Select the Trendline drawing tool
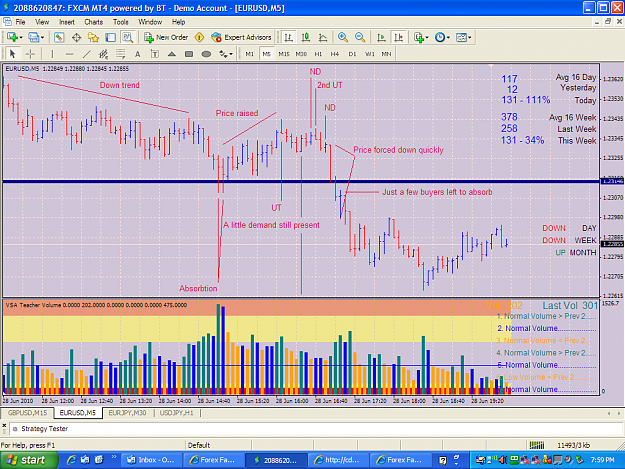The image size is (625, 469). point(86,54)
